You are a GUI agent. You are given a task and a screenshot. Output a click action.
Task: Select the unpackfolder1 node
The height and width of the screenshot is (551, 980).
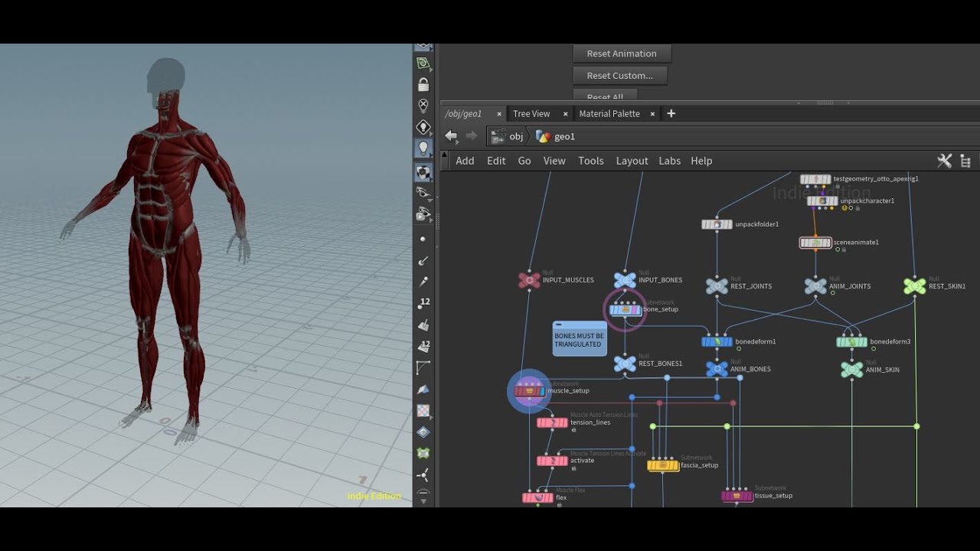point(717,224)
